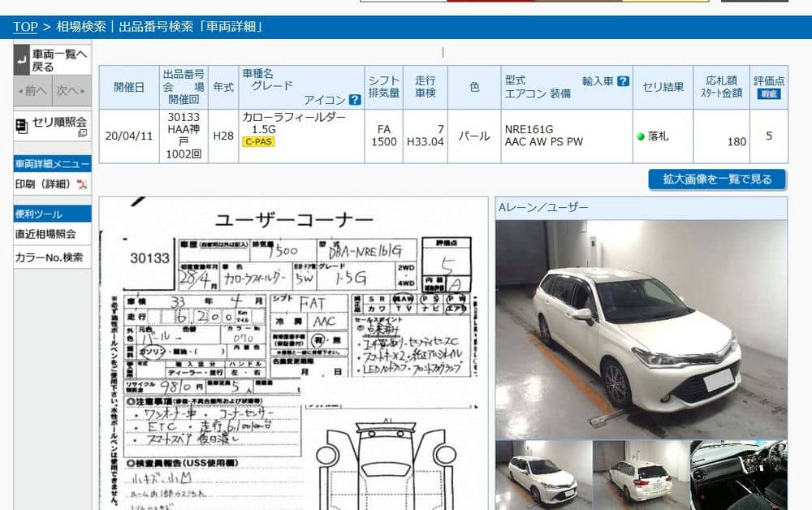Image resolution: width=812 pixels, height=510 pixels.
Task: Open the rear view car thumbnail
Action: click(x=641, y=475)
